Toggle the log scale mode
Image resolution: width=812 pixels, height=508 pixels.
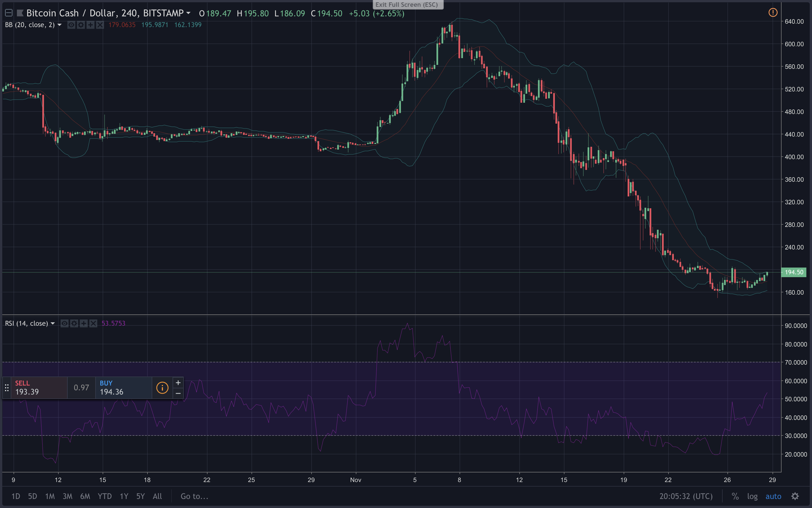pos(752,496)
